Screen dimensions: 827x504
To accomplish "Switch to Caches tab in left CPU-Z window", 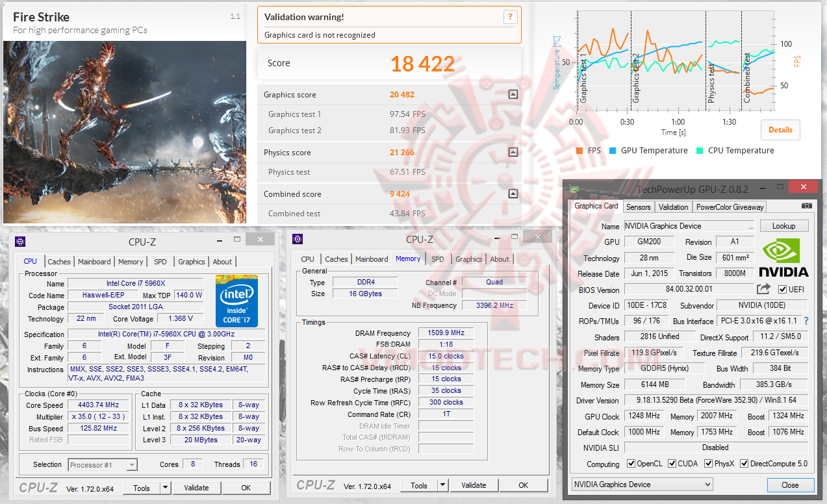I will 59,262.
